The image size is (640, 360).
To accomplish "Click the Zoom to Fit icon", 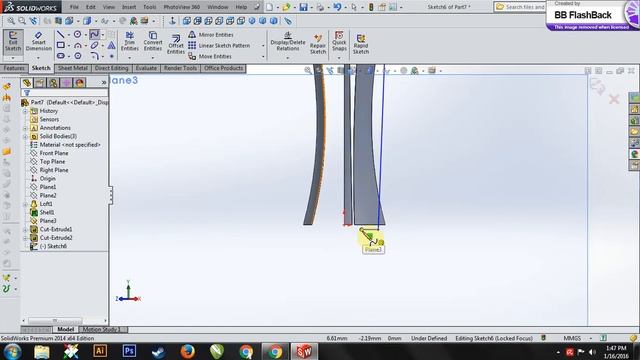I will point(11,21).
